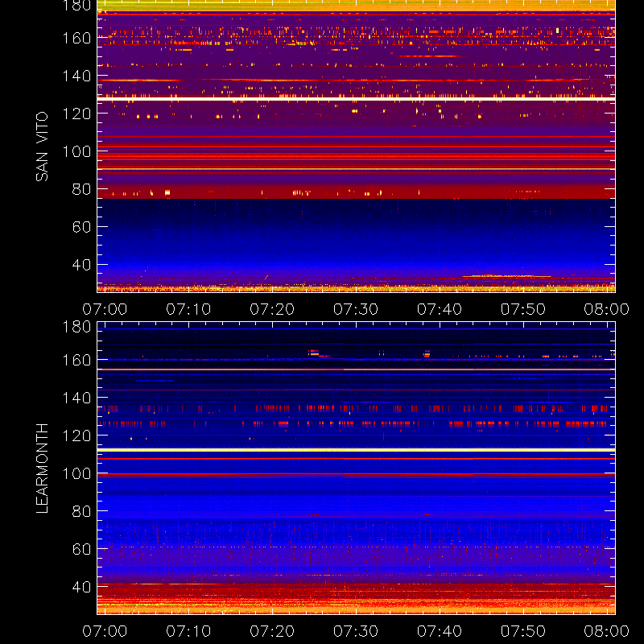
Task: Click 07:20 time label under San Vito plot
Action: pyautogui.click(x=272, y=309)
